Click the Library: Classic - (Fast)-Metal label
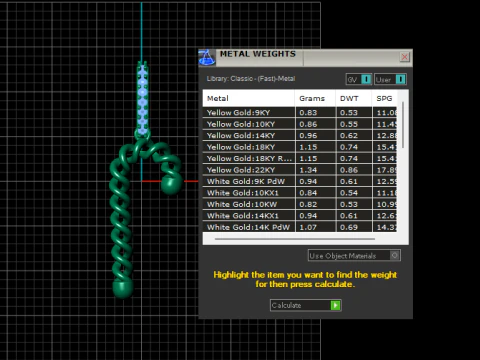Screen dimensions: 480x360 click(x=251, y=79)
